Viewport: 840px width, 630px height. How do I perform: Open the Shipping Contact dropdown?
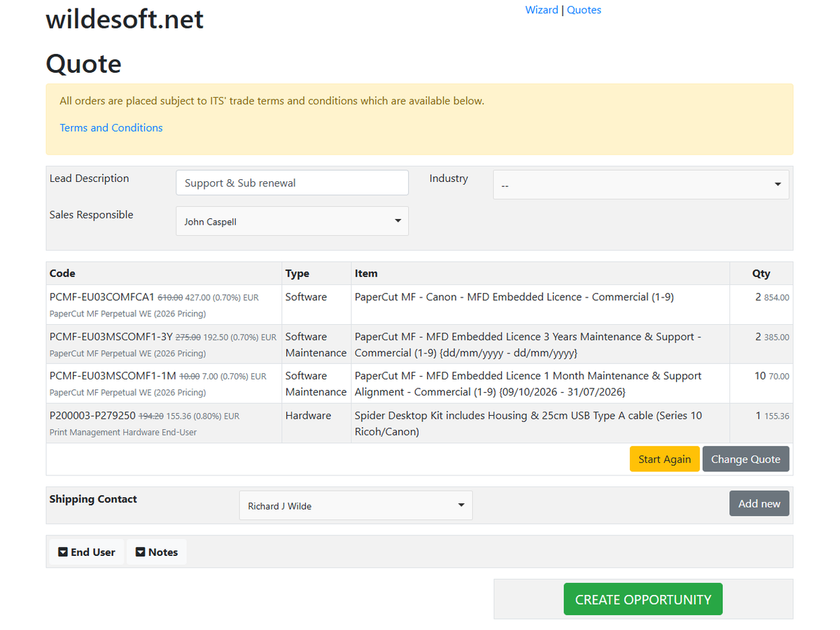tap(356, 505)
